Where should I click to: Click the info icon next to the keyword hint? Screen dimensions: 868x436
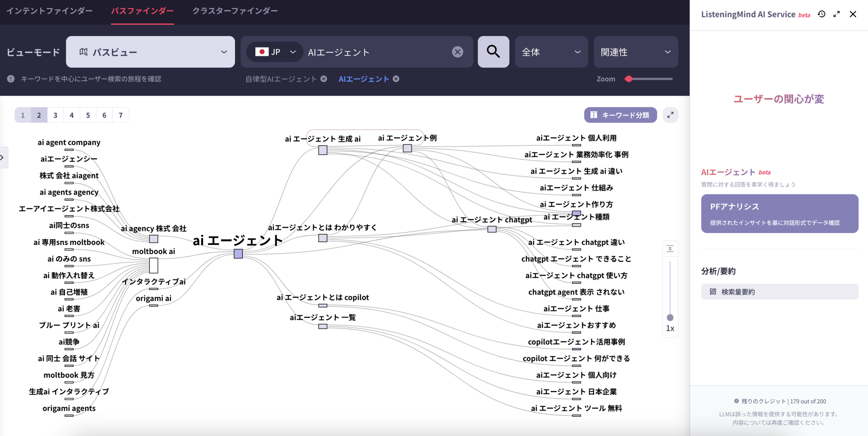[11, 79]
